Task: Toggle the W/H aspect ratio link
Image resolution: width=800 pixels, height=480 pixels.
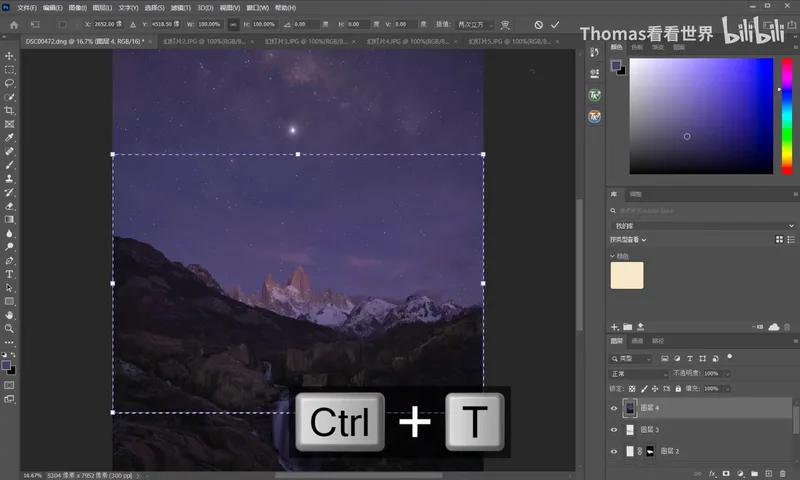Action: tap(233, 24)
